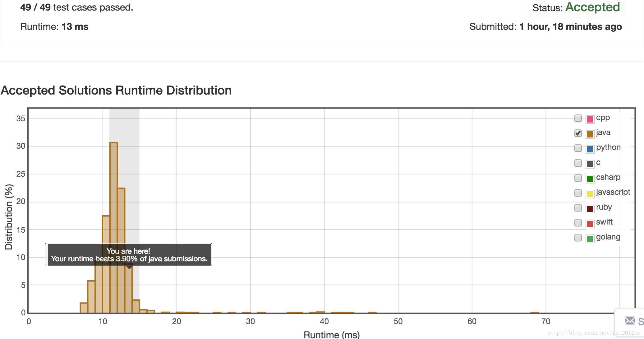Click the blue python color swatch

[590, 149]
